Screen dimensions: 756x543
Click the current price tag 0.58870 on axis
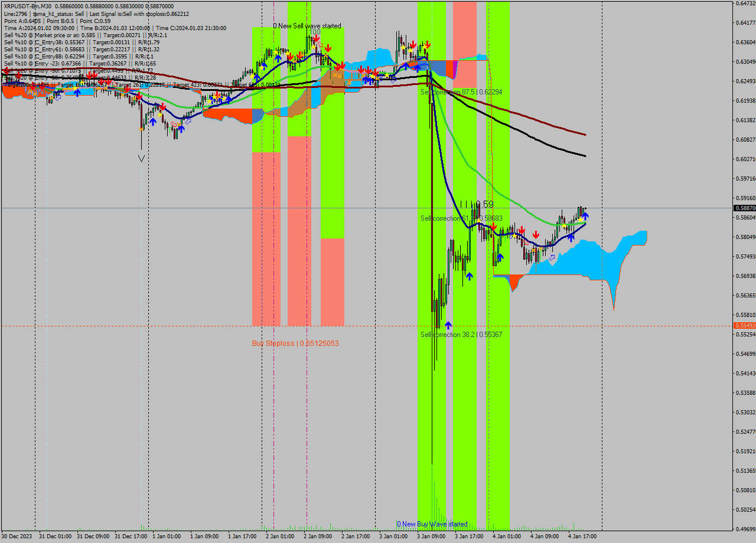(744, 208)
